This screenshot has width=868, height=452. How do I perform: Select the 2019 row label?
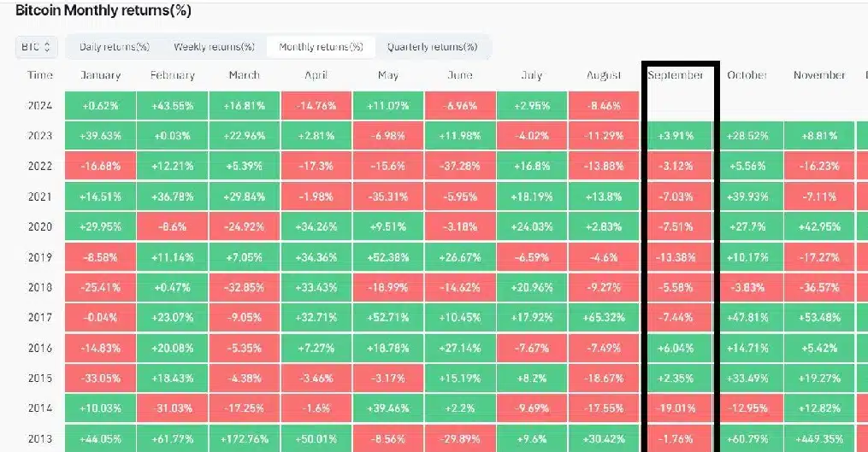(x=40, y=257)
